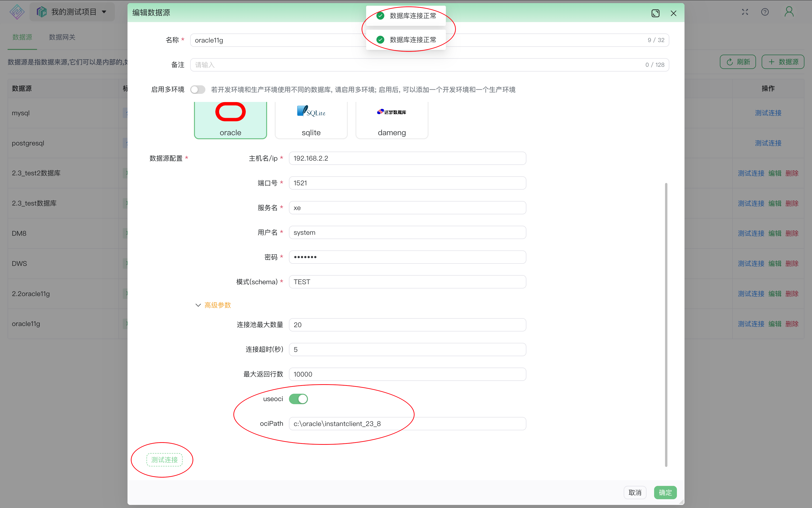This screenshot has height=508, width=812.
Task: Click the 测试连接 button in the dialog
Action: pyautogui.click(x=164, y=460)
